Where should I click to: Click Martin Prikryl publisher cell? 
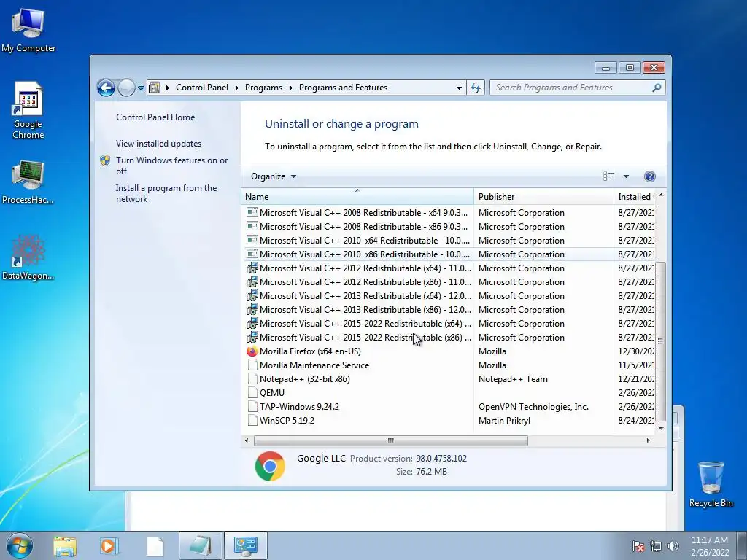(504, 421)
